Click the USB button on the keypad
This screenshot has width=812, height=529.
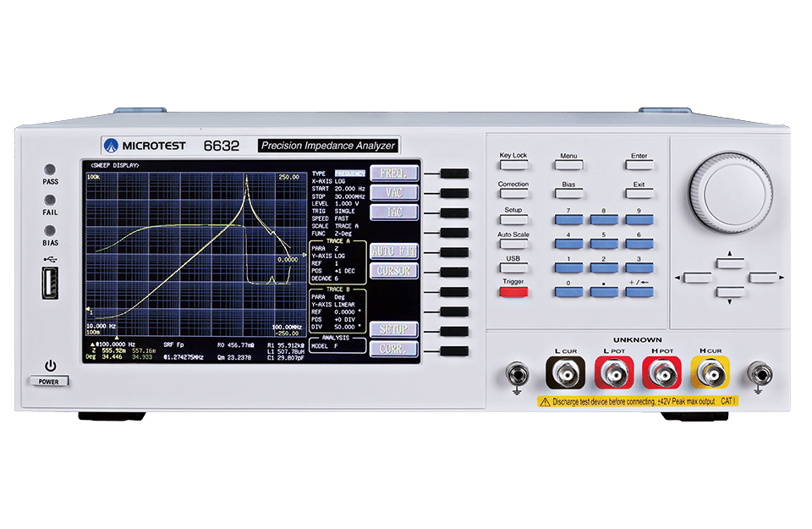(x=513, y=267)
